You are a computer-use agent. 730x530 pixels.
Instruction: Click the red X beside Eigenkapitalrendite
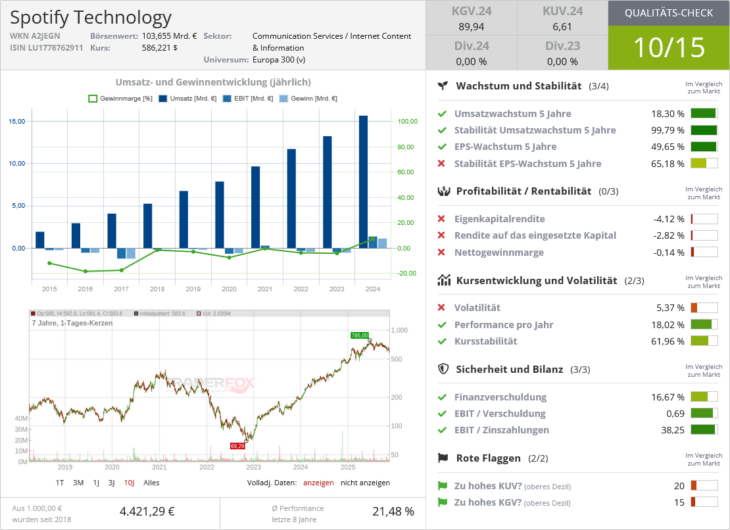pos(442,218)
